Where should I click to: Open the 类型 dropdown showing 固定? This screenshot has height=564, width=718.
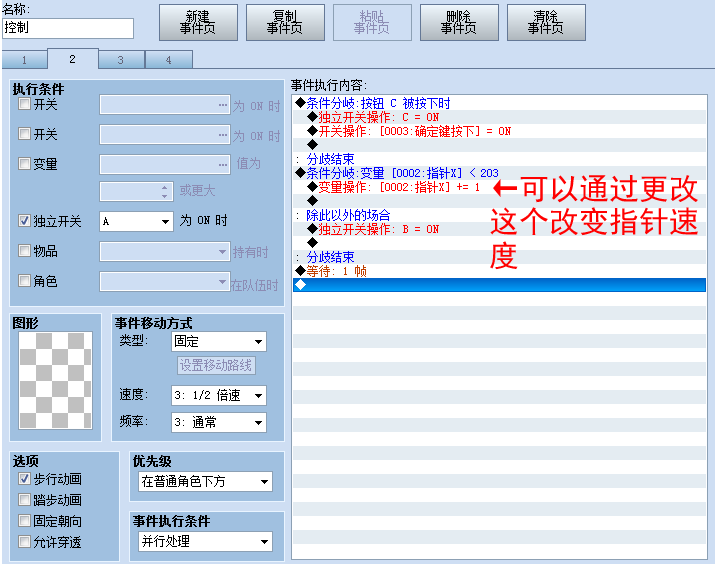coord(219,342)
